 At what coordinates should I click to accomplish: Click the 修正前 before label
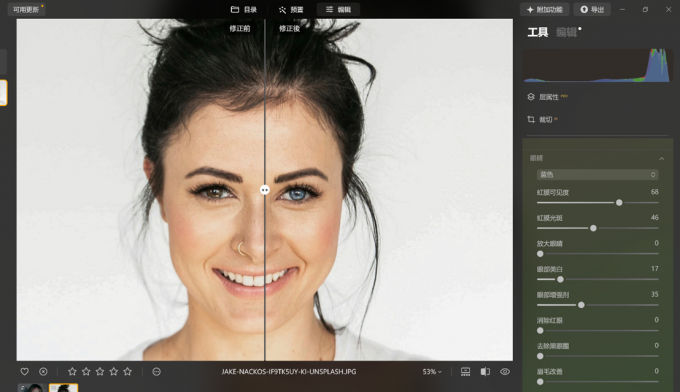[240, 29]
